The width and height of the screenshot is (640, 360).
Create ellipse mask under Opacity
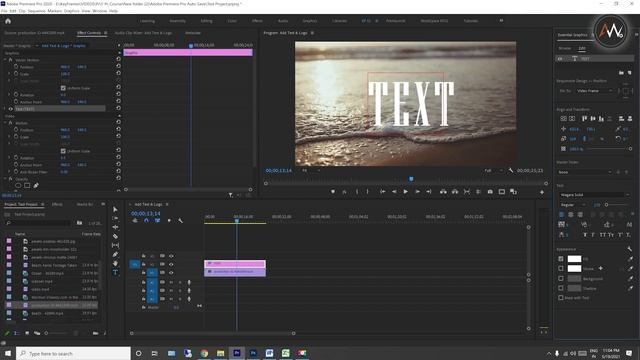(18, 186)
